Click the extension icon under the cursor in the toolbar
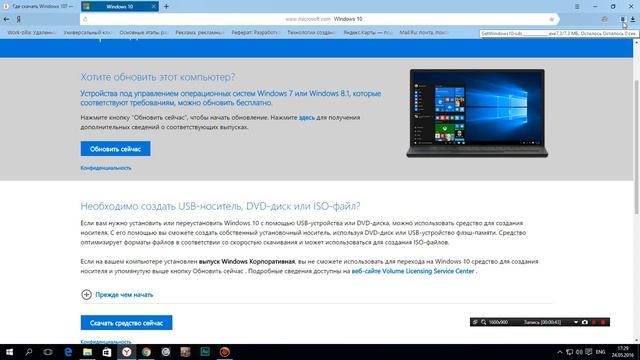The width and height of the screenshot is (640, 360). (x=623, y=19)
